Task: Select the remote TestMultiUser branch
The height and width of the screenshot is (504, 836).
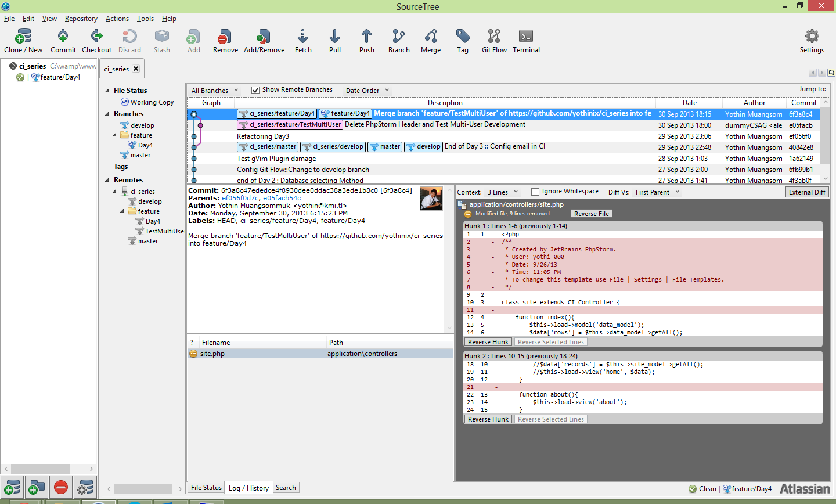Action: pos(160,231)
